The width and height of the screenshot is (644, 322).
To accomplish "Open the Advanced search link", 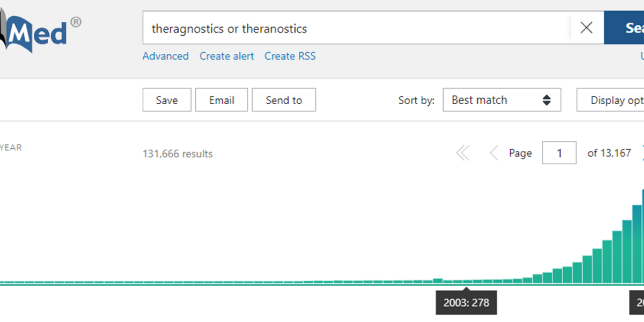I will (x=165, y=56).
